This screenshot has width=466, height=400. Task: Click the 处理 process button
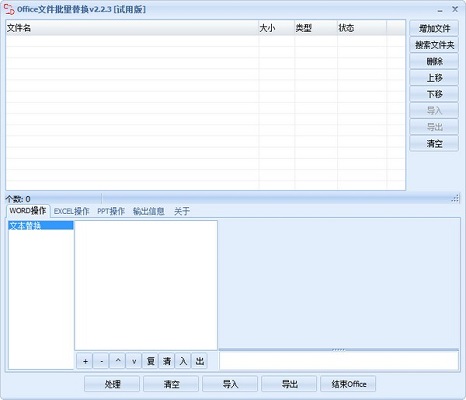coord(112,384)
